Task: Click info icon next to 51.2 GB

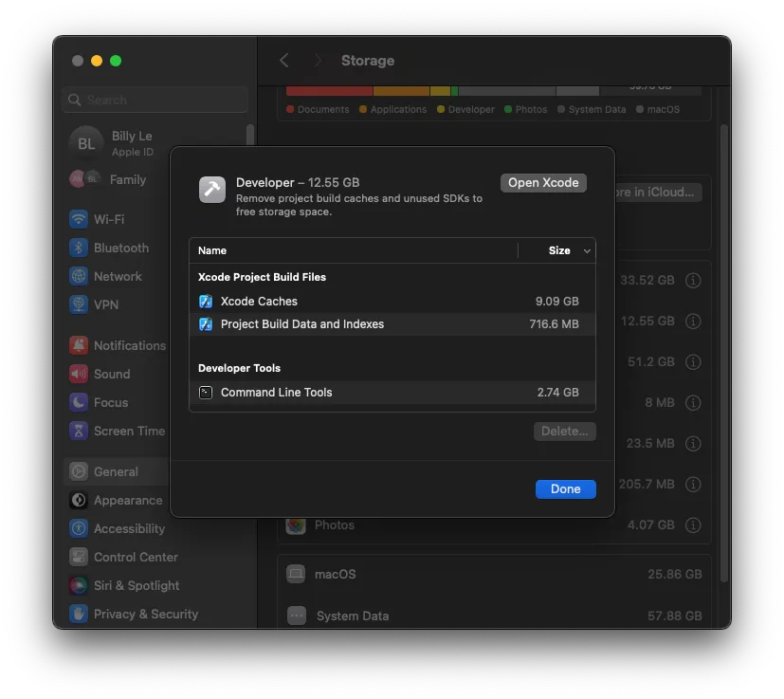Action: point(693,361)
